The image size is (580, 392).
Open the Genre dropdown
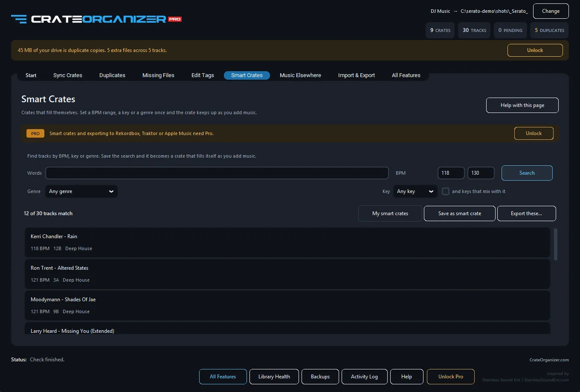pos(81,191)
